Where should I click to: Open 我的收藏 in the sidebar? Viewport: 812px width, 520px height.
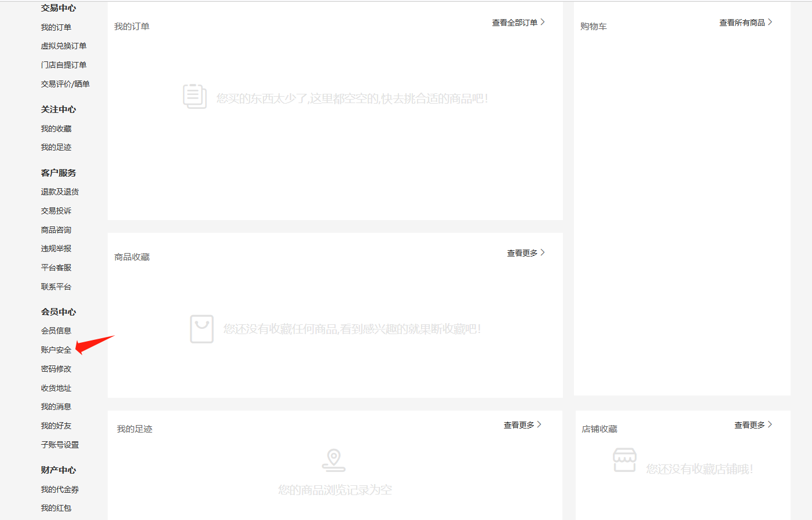56,129
